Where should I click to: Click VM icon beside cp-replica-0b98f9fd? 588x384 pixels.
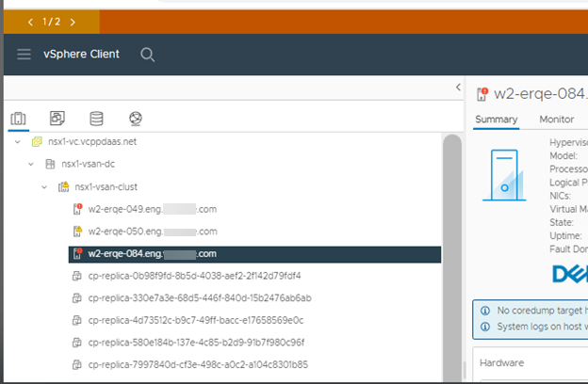[x=77, y=276]
